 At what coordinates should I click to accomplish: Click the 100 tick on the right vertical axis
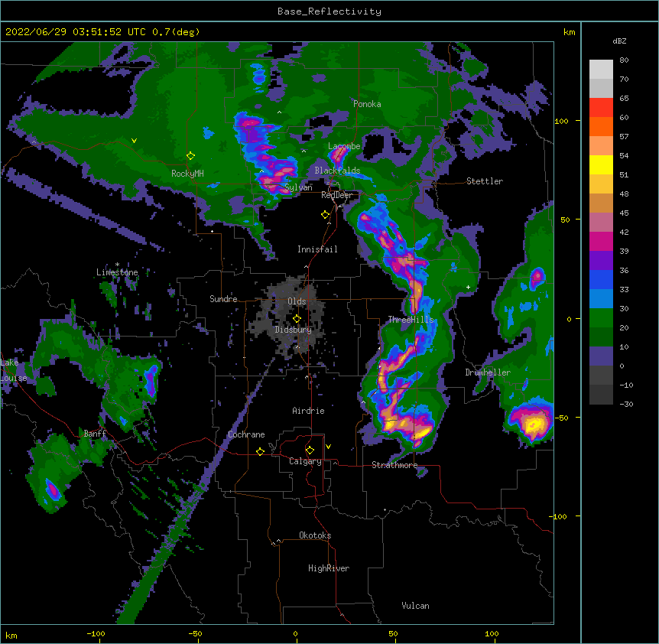[561, 121]
